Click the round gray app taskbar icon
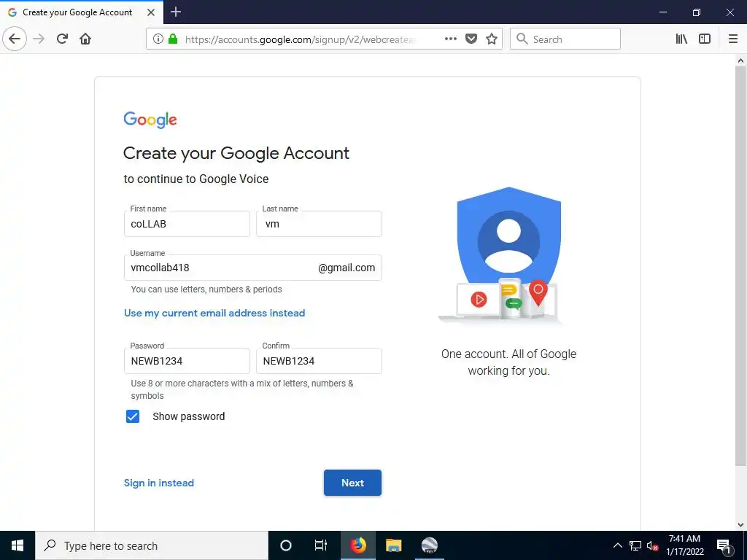The height and width of the screenshot is (560, 747). tap(429, 545)
